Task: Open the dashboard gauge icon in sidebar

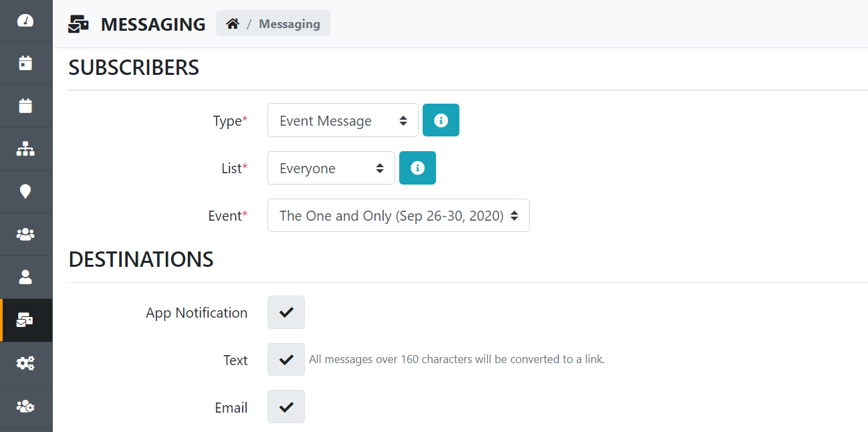Action: [25, 21]
